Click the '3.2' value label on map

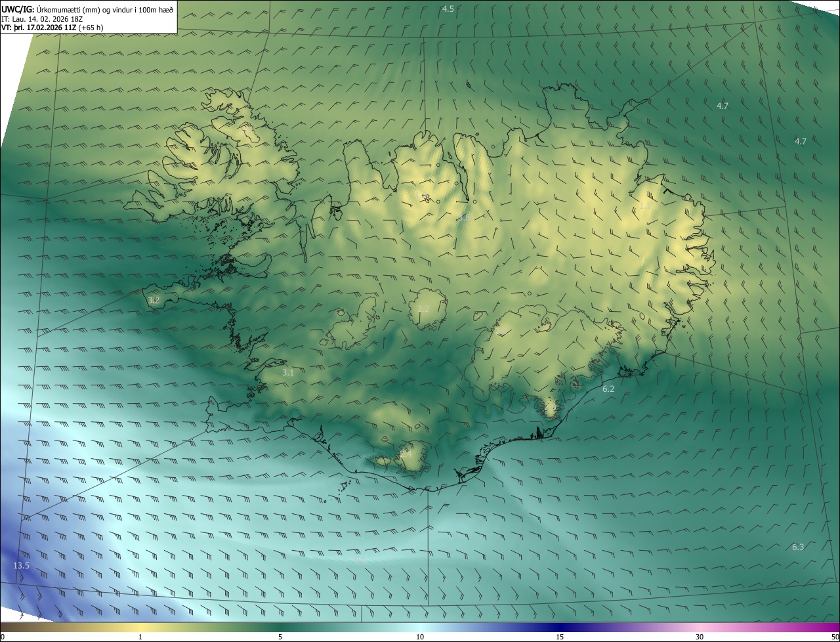154,300
